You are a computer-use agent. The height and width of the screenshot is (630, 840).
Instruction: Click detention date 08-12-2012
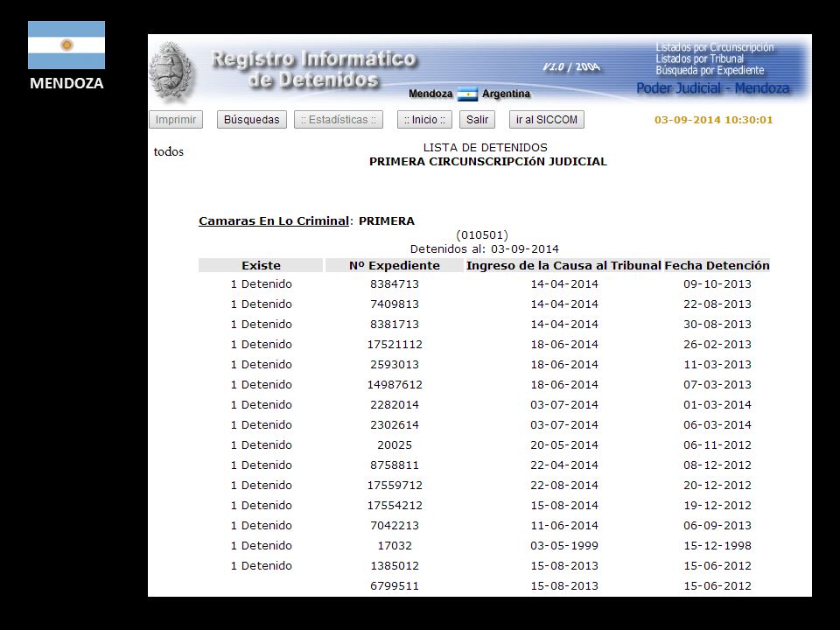(x=717, y=465)
